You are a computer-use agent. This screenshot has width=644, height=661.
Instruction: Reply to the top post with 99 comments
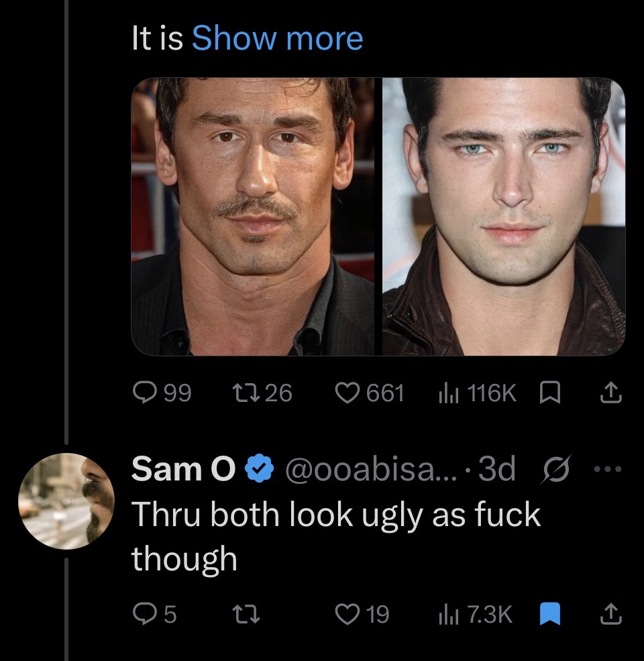145,393
